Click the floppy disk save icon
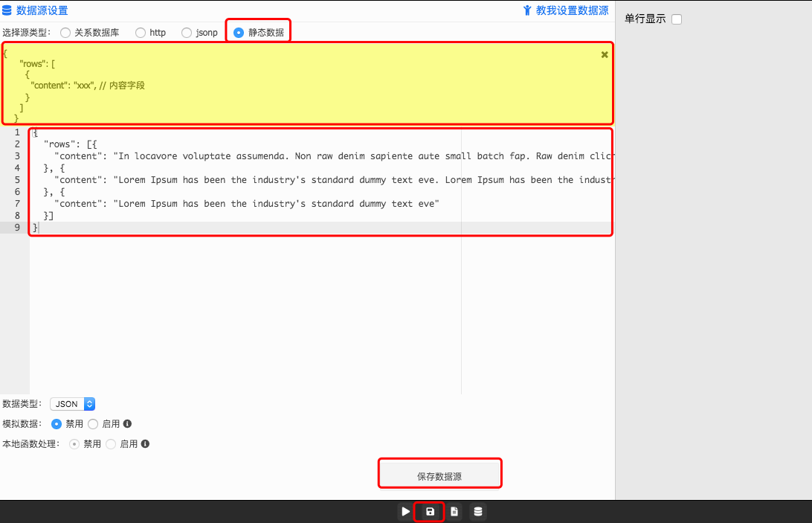Image resolution: width=812 pixels, height=523 pixels. pos(430,512)
